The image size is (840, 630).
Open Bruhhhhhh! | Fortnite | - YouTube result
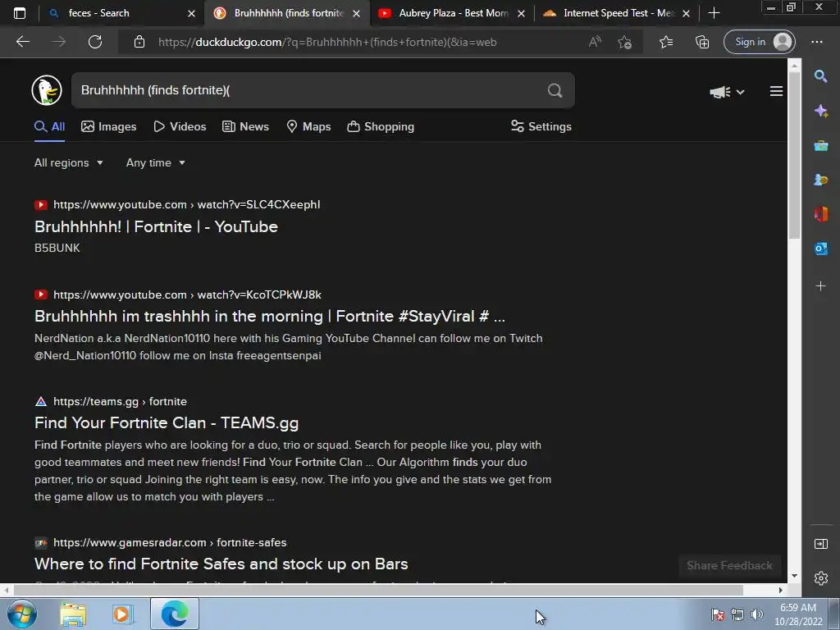click(156, 226)
